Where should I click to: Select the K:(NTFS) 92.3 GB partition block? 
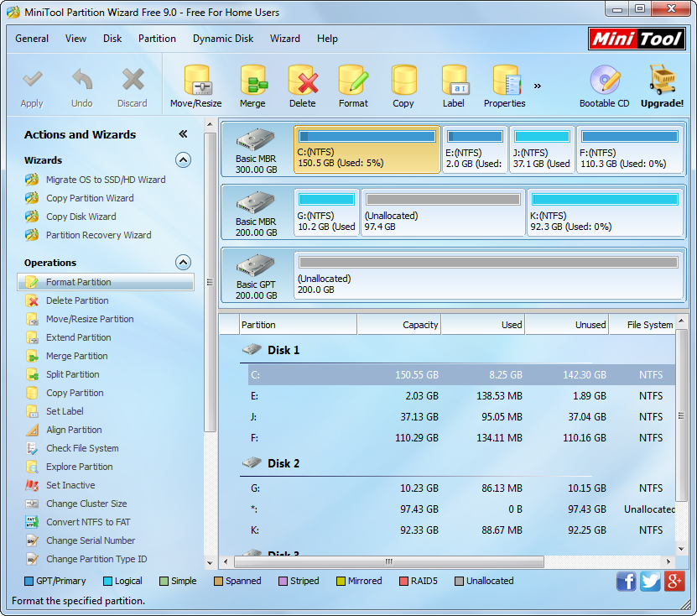tap(605, 212)
